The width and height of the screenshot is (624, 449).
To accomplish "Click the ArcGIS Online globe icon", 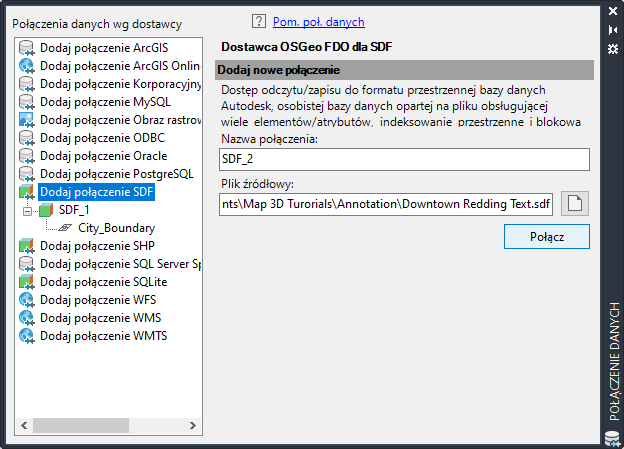I will tap(26, 66).
